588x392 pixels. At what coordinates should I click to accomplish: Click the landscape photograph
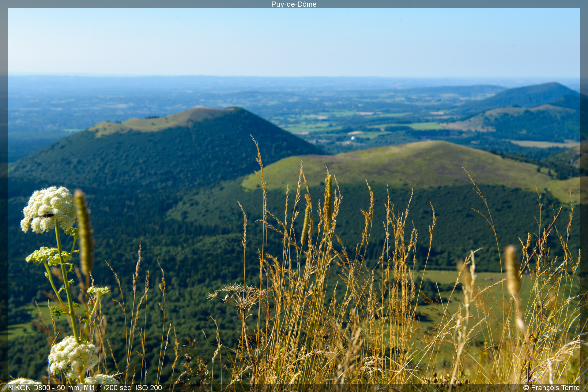pos(294,196)
